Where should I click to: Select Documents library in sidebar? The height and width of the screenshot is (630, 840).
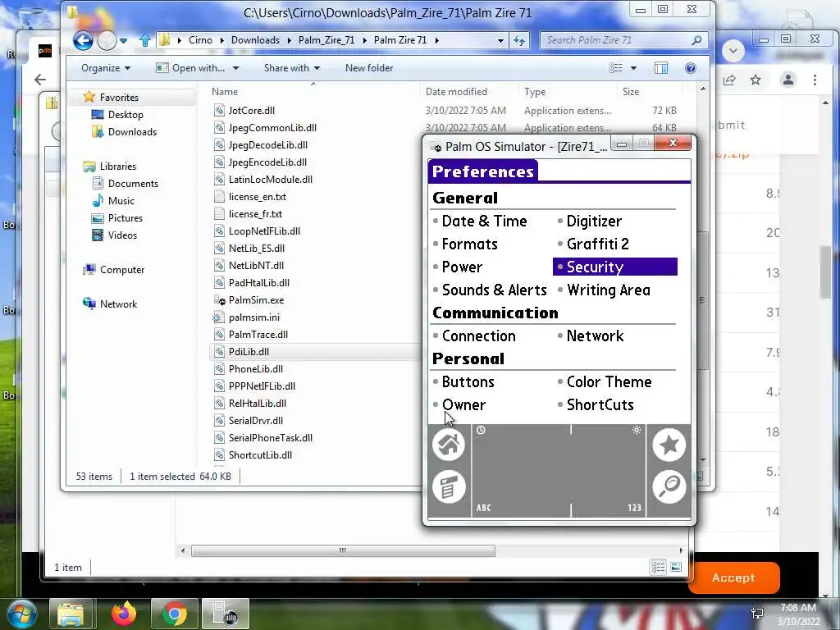(x=133, y=184)
